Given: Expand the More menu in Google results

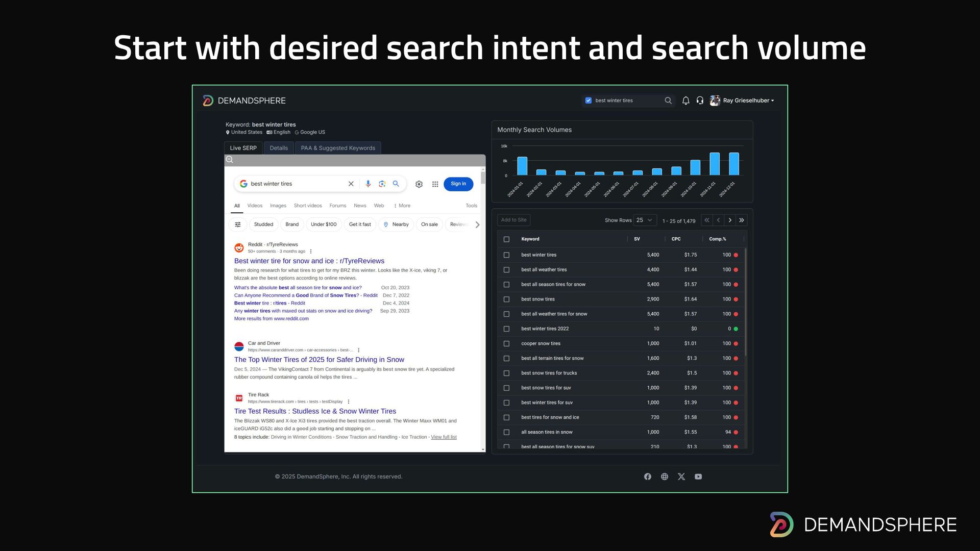Looking at the screenshot, I should pyautogui.click(x=402, y=206).
